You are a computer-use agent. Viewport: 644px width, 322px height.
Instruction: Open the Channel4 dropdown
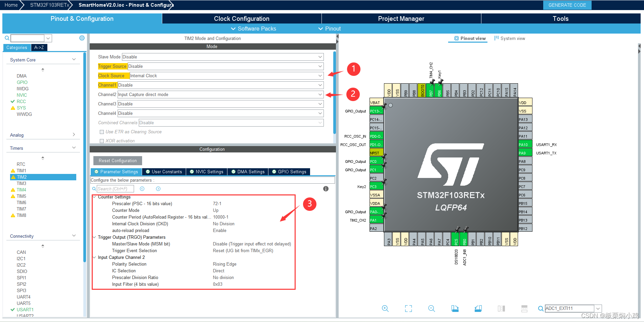pyautogui.click(x=221, y=113)
